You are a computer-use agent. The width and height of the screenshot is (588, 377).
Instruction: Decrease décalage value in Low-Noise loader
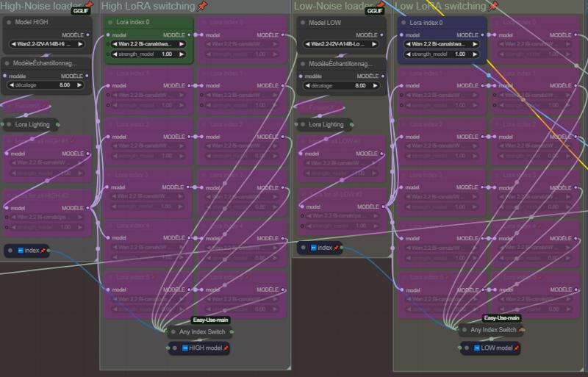click(x=307, y=85)
